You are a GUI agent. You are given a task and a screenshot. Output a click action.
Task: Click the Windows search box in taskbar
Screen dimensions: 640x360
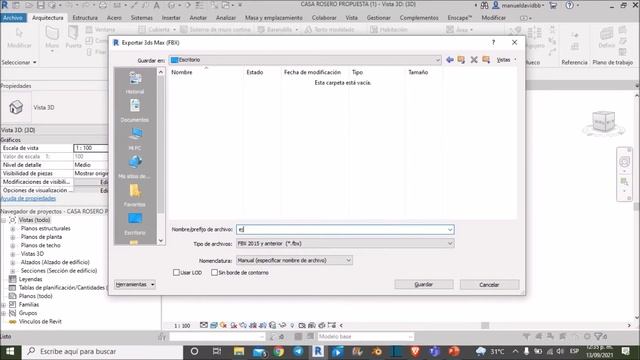tap(103, 351)
